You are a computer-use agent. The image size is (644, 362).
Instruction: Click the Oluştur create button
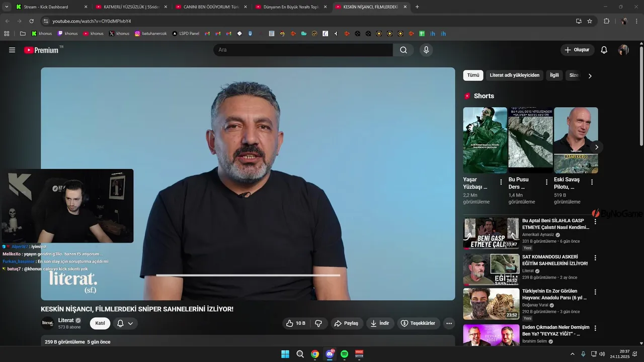pos(577,50)
